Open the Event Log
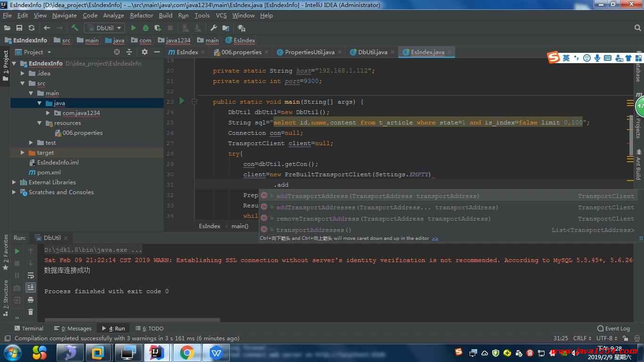Image resolution: width=644 pixels, height=362 pixels. coord(613,329)
